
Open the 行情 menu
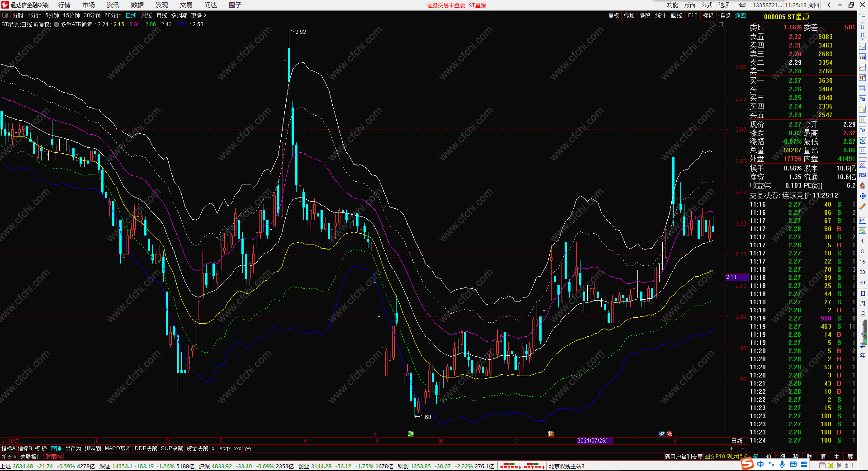64,5
